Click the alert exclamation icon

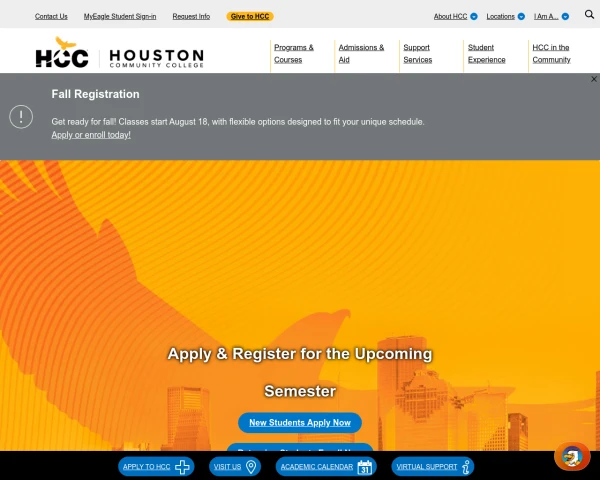(x=21, y=117)
